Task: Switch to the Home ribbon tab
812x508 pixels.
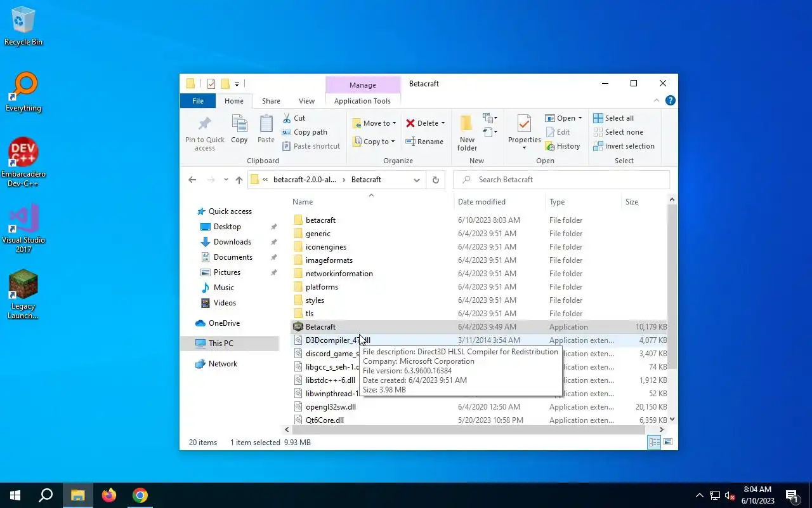Action: [x=234, y=101]
